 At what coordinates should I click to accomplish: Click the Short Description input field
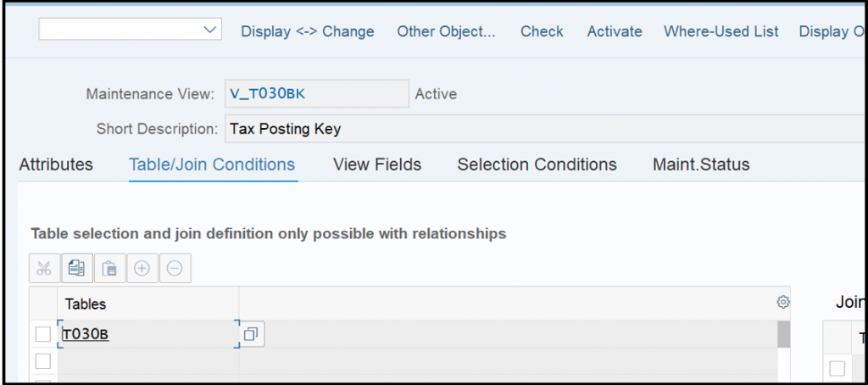pyautogui.click(x=545, y=130)
